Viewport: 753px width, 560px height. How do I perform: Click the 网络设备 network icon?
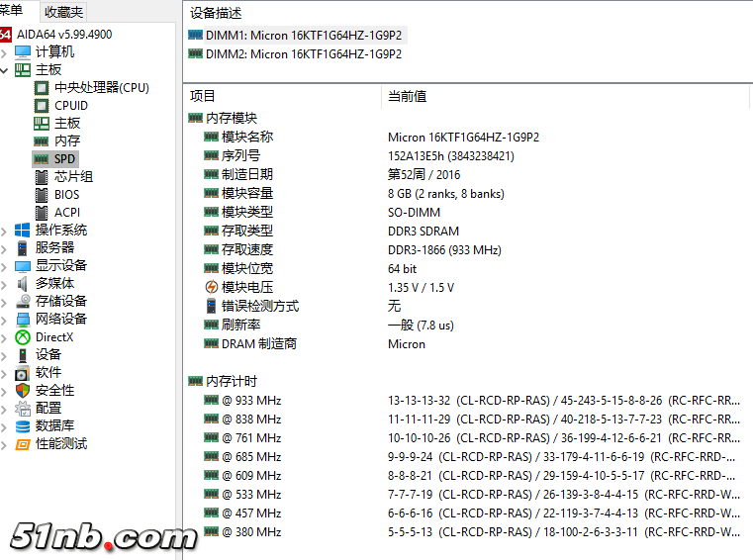(23, 320)
